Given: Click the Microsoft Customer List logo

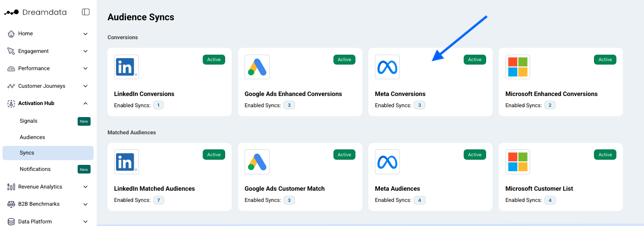Looking at the screenshot, I should (518, 162).
